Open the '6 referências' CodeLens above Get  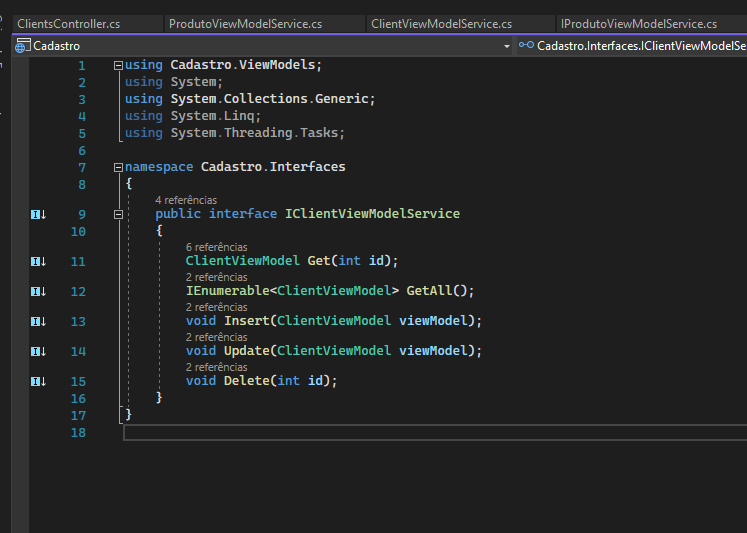pyautogui.click(x=216, y=247)
